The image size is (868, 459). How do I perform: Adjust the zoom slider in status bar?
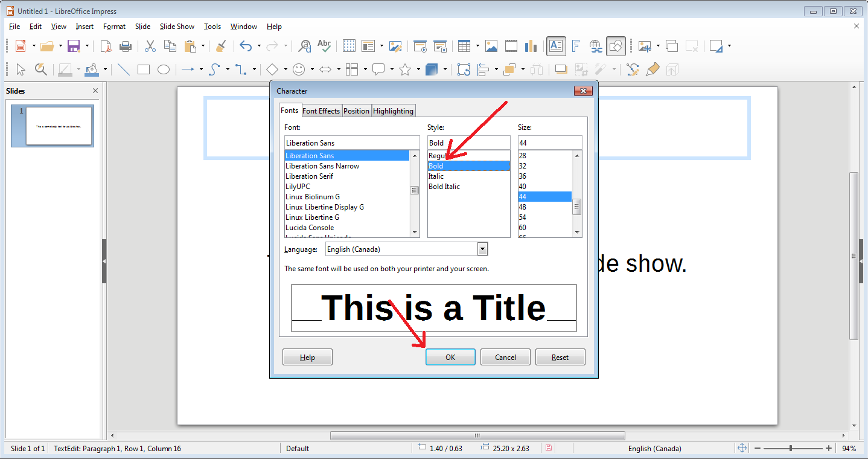(790, 448)
